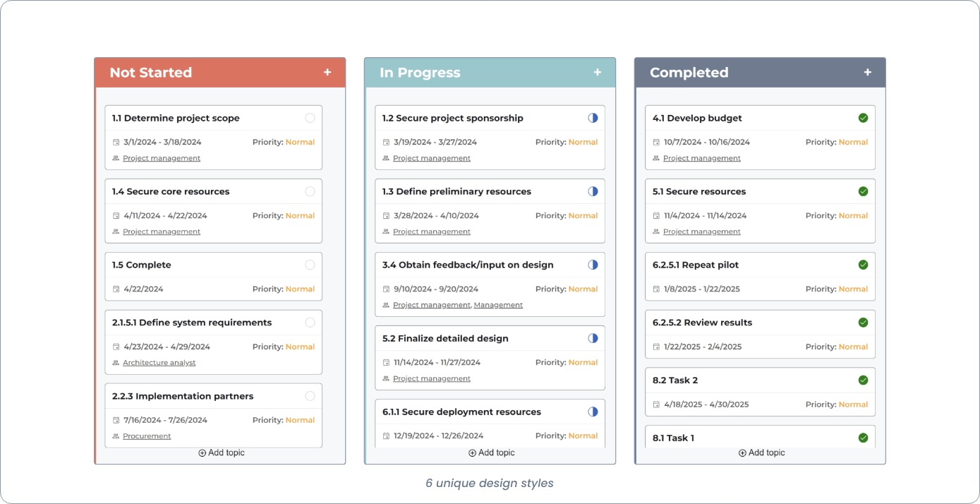Click plus icon in Completed header
Image resolution: width=980 pixels, height=504 pixels.
pyautogui.click(x=868, y=73)
